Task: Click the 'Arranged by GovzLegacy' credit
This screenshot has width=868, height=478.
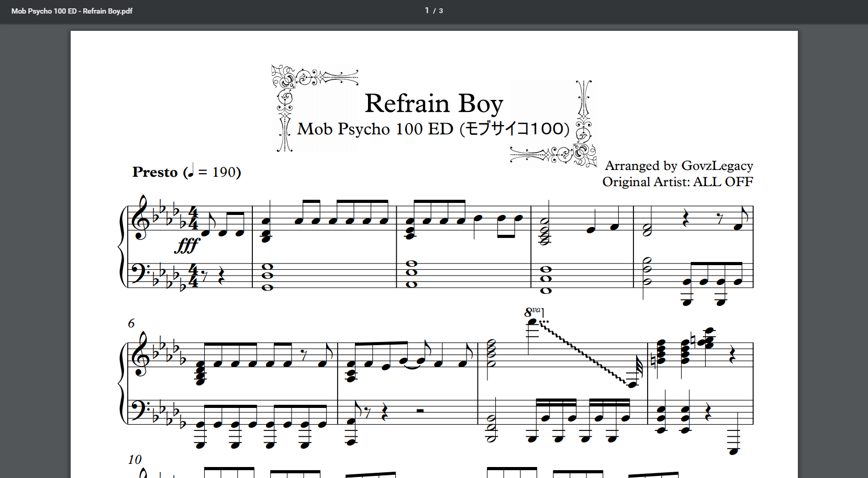Action: click(678, 166)
